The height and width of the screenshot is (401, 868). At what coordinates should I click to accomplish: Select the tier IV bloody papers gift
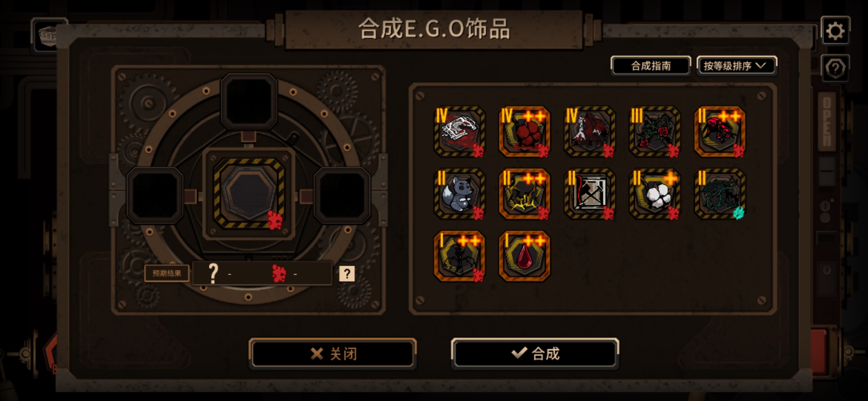[459, 131]
